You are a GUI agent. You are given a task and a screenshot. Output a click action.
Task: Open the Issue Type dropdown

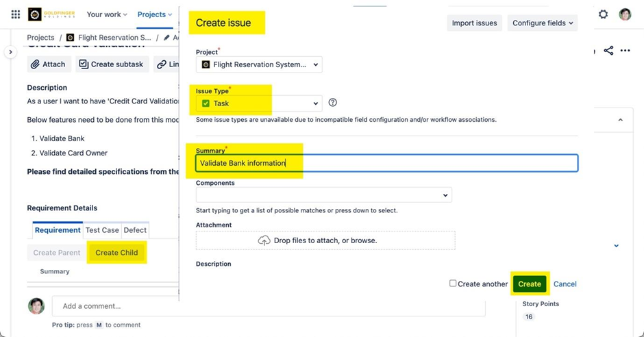point(259,103)
